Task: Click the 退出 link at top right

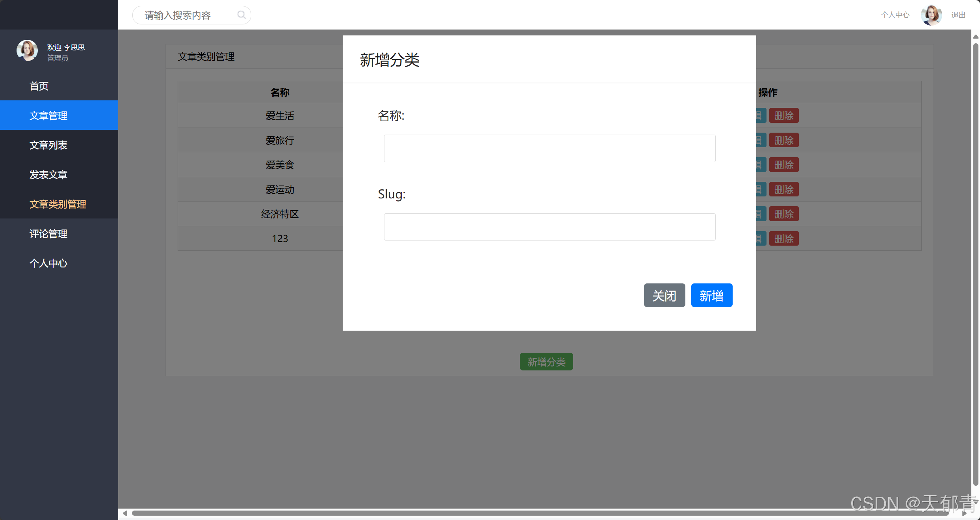Action: coord(958,15)
